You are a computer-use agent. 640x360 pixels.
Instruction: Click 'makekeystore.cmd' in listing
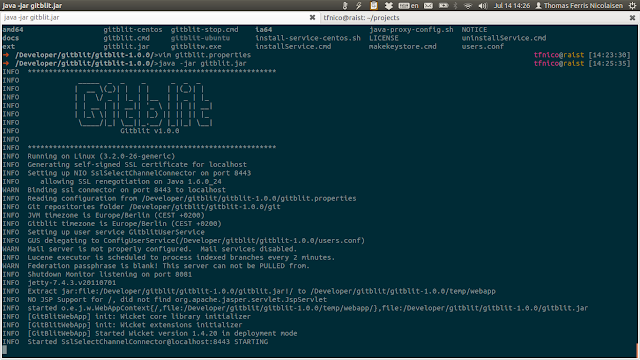point(402,46)
